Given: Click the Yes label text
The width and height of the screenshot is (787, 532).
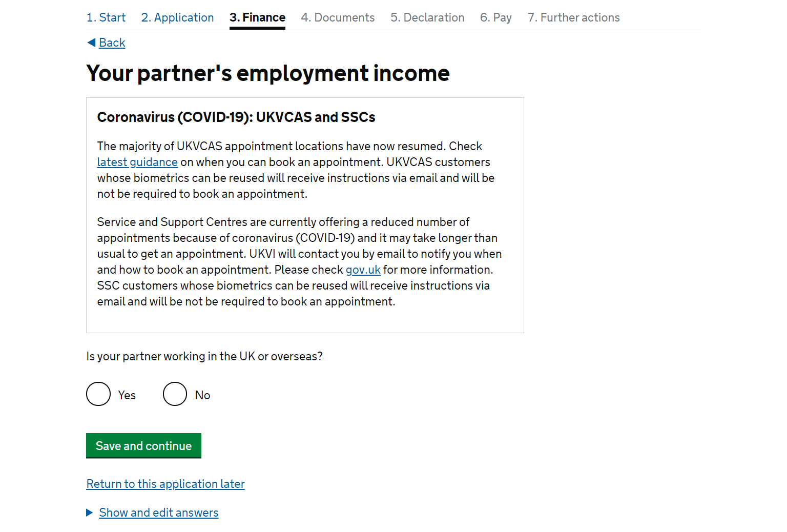Looking at the screenshot, I should (x=127, y=395).
